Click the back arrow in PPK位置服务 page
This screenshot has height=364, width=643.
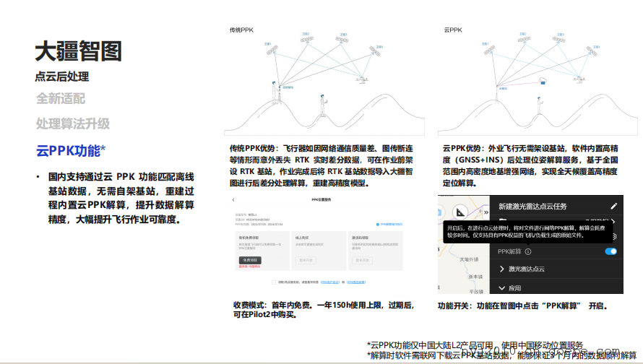tap(233, 199)
